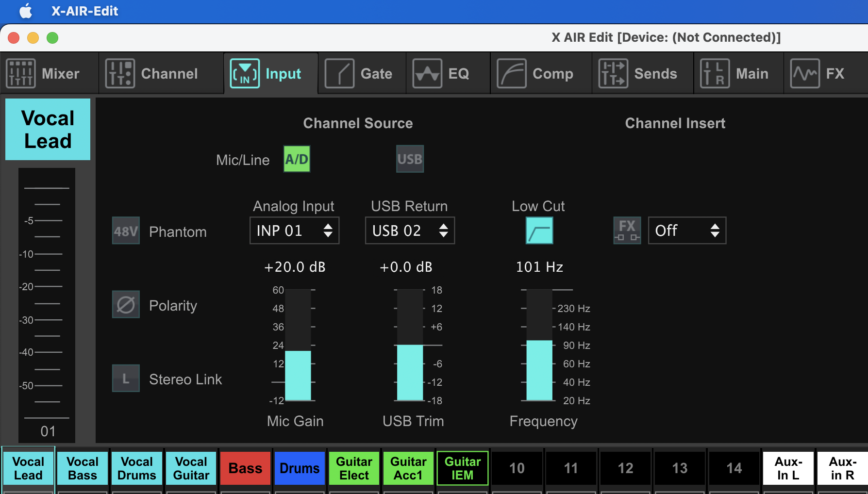Screen dimensions: 868x494
Task: Click the Gate tab icon
Action: [x=339, y=73]
